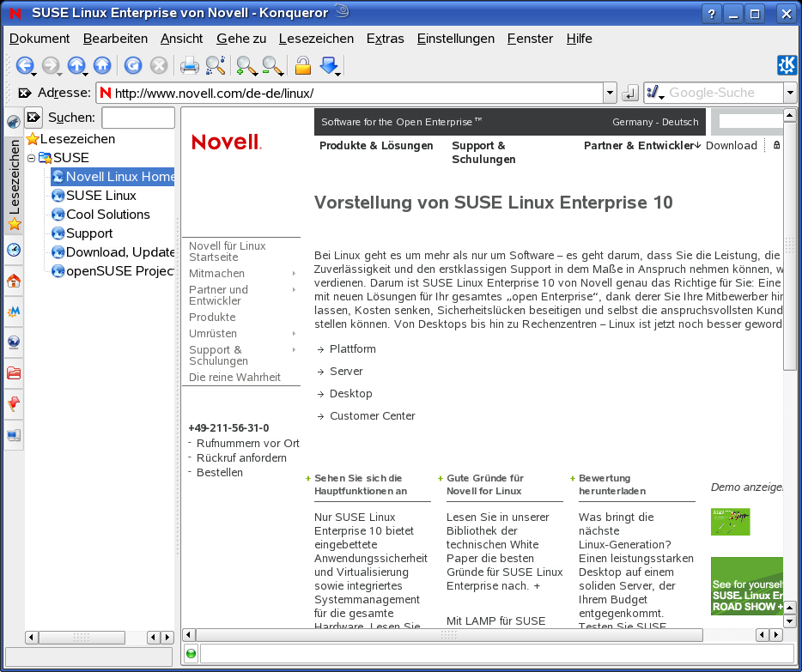The width and height of the screenshot is (802, 672).
Task: Click the Stop loading icon
Action: (159, 65)
